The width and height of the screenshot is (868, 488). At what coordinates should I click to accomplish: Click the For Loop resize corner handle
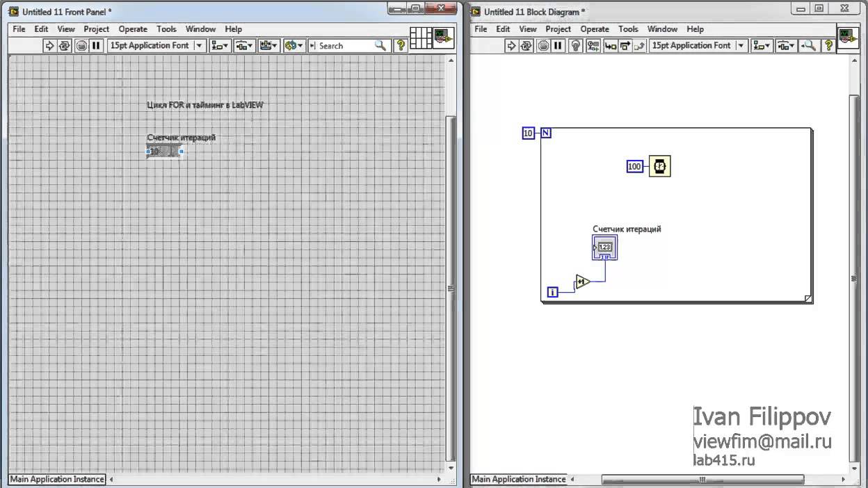808,299
